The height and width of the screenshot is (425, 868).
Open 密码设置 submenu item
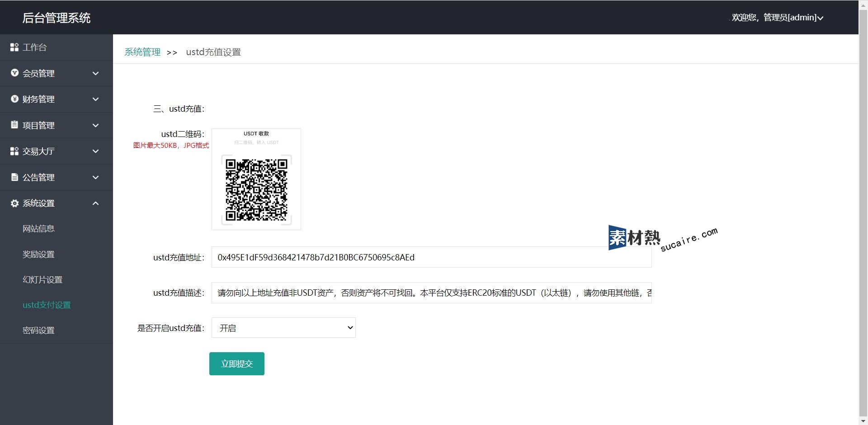click(38, 330)
